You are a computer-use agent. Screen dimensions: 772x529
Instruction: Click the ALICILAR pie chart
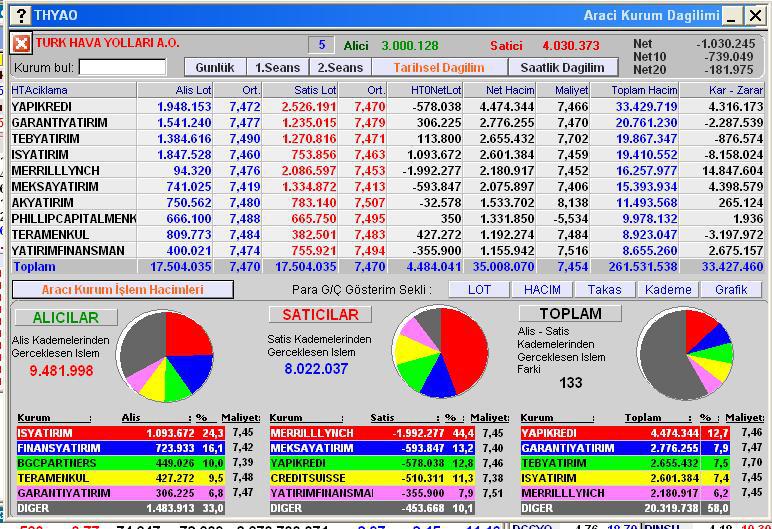(x=166, y=356)
